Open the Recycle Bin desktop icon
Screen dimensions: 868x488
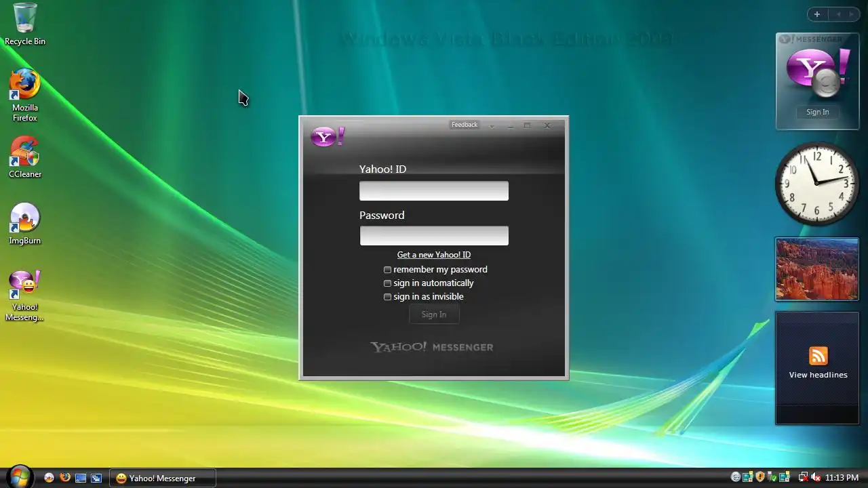(25, 24)
